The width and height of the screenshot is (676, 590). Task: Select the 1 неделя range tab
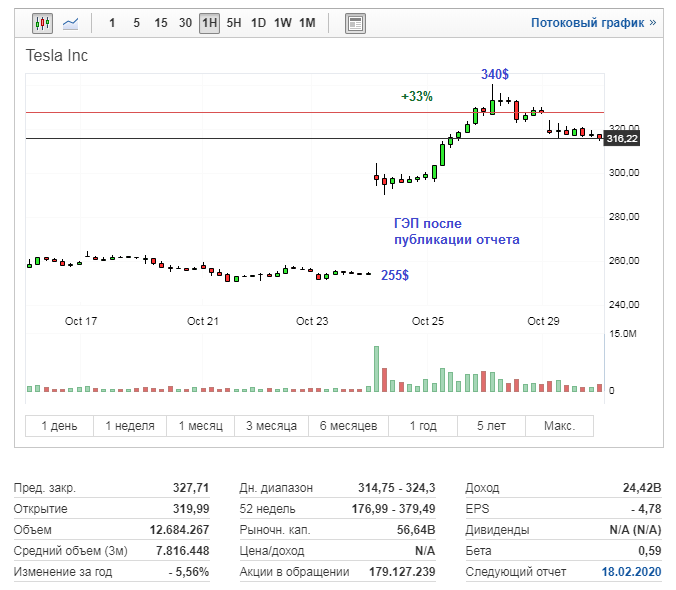[130, 426]
